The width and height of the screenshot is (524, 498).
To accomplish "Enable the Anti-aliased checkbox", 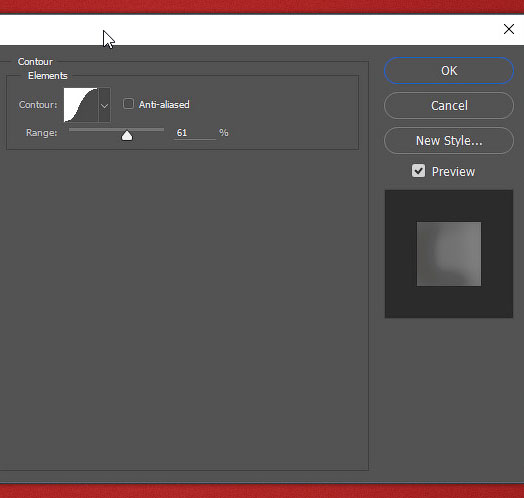I will [x=128, y=104].
